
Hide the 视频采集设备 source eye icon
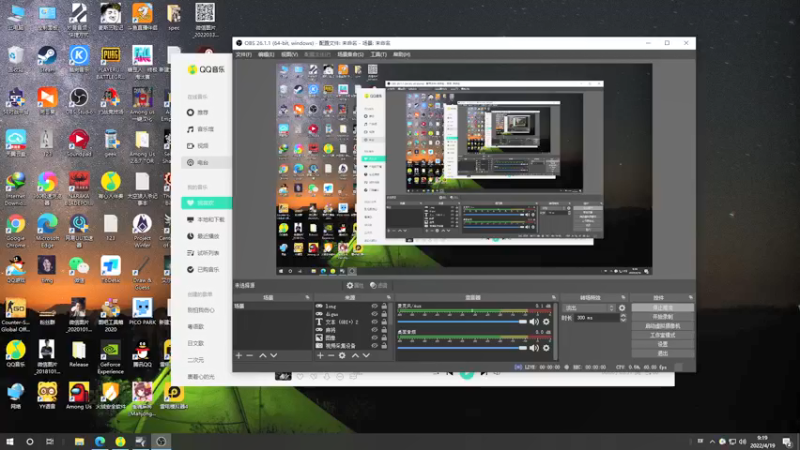click(x=374, y=346)
